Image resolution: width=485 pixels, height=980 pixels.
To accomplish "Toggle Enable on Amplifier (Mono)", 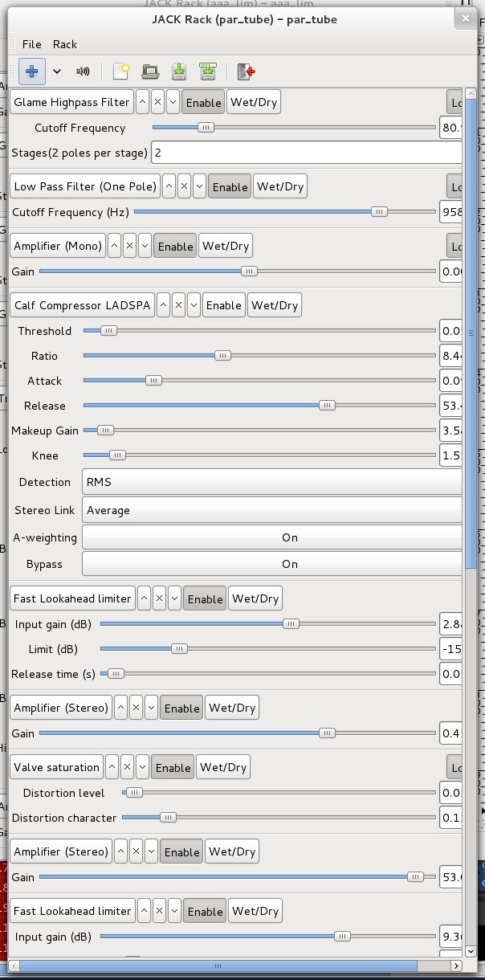I will [x=175, y=246].
